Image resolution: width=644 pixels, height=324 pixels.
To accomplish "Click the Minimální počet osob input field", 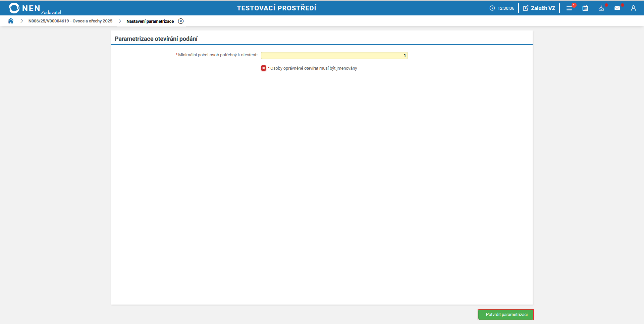I will click(x=334, y=55).
